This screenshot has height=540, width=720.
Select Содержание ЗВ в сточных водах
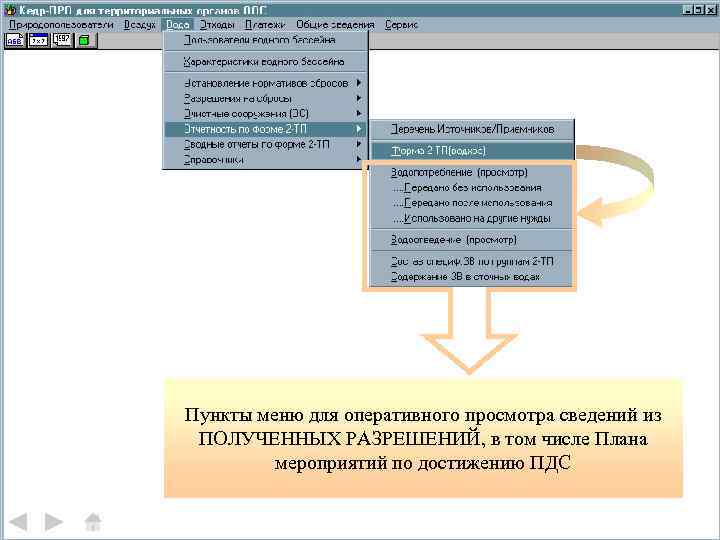(472, 276)
